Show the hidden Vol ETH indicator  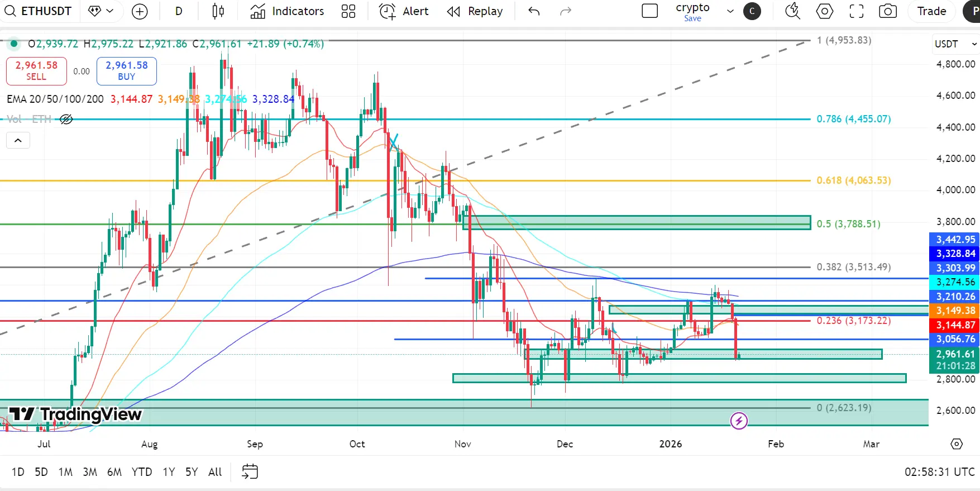click(66, 119)
